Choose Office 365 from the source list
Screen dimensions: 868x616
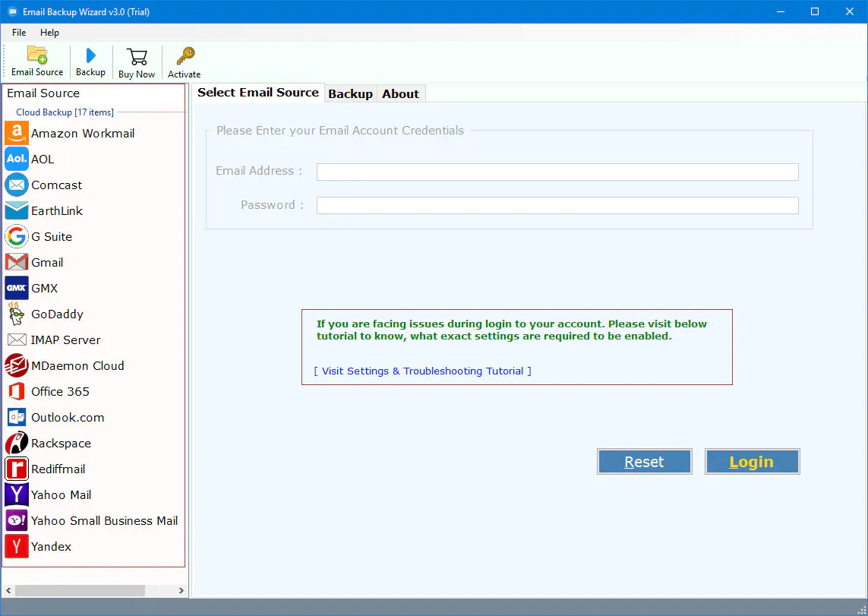[59, 391]
